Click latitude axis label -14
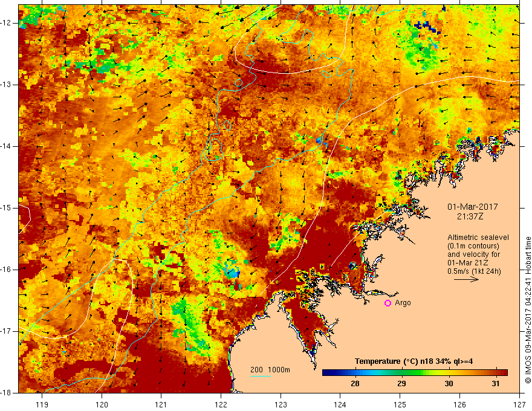This screenshot has height=411, width=532. click(x=7, y=146)
